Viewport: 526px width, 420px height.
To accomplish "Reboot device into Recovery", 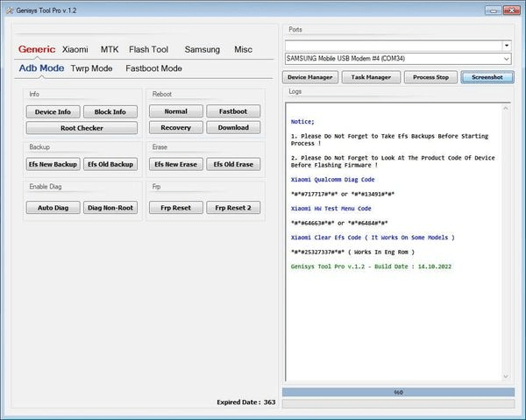I will tap(176, 127).
